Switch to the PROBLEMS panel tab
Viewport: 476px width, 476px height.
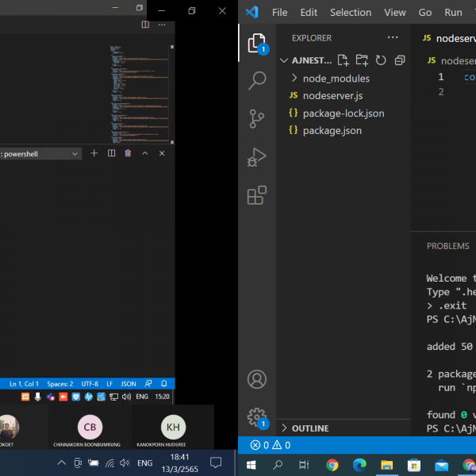pos(447,246)
